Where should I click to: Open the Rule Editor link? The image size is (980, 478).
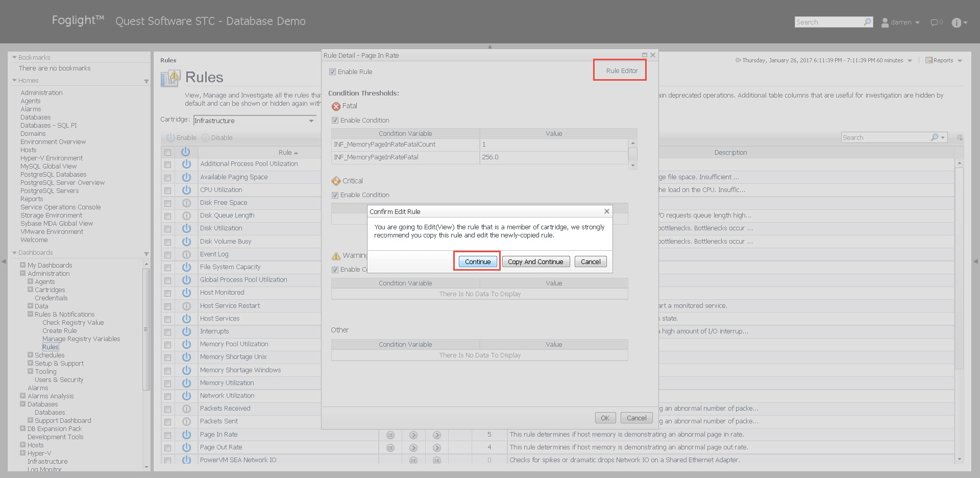tap(621, 71)
